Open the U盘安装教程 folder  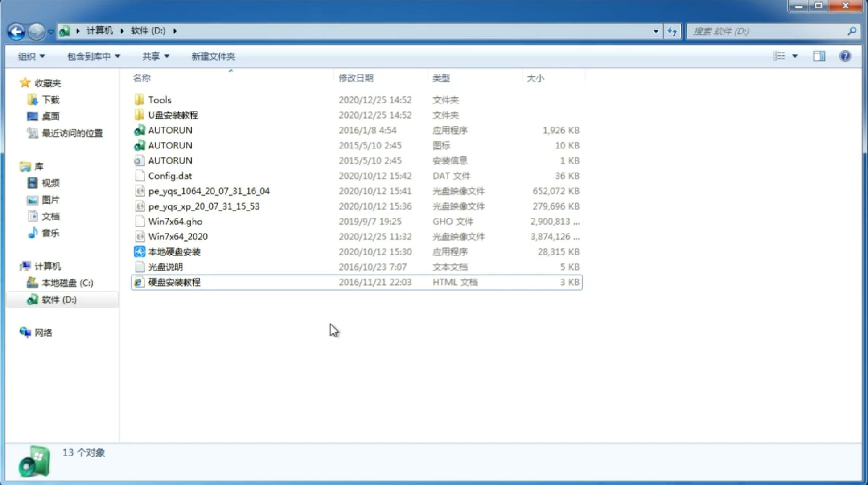point(173,115)
